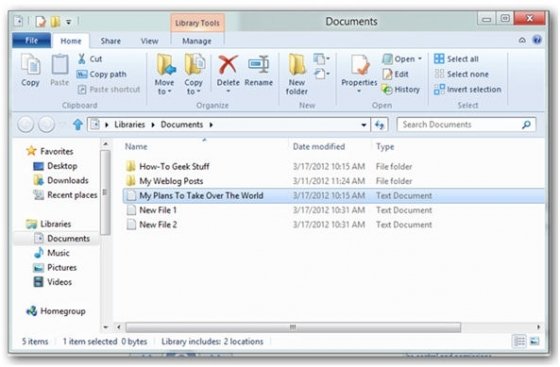Switch to the View tab
This screenshot has width=560, height=367.
149,41
